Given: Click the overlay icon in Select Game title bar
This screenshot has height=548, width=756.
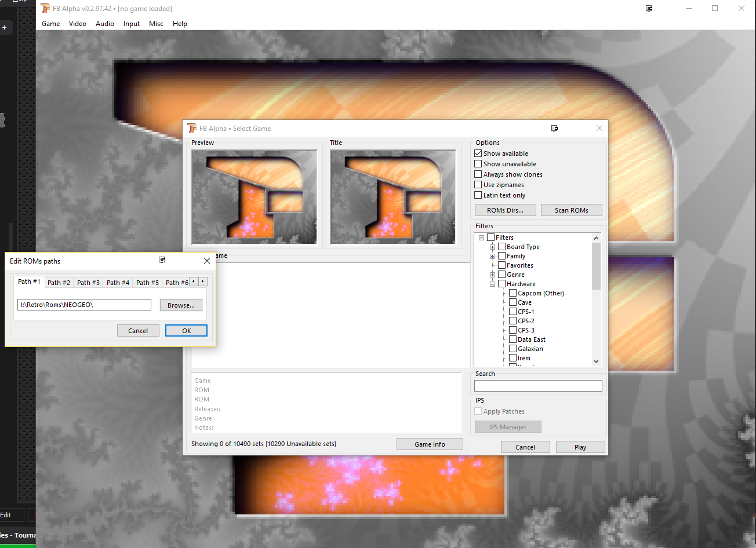Looking at the screenshot, I should pos(555,128).
